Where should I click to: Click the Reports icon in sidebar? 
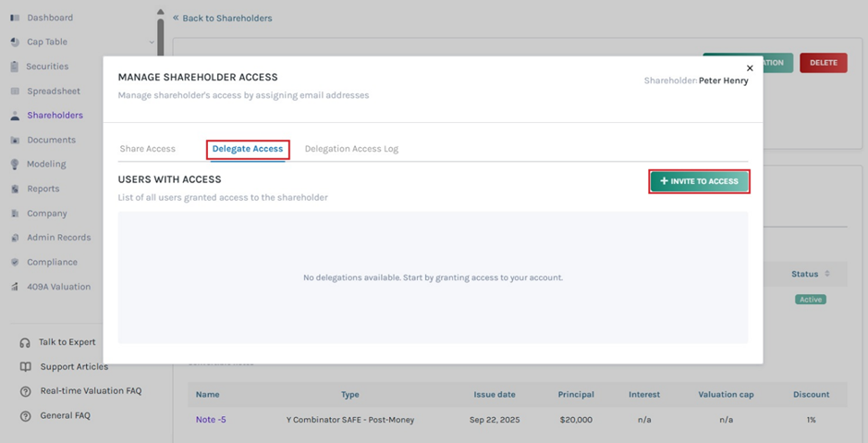click(x=15, y=189)
